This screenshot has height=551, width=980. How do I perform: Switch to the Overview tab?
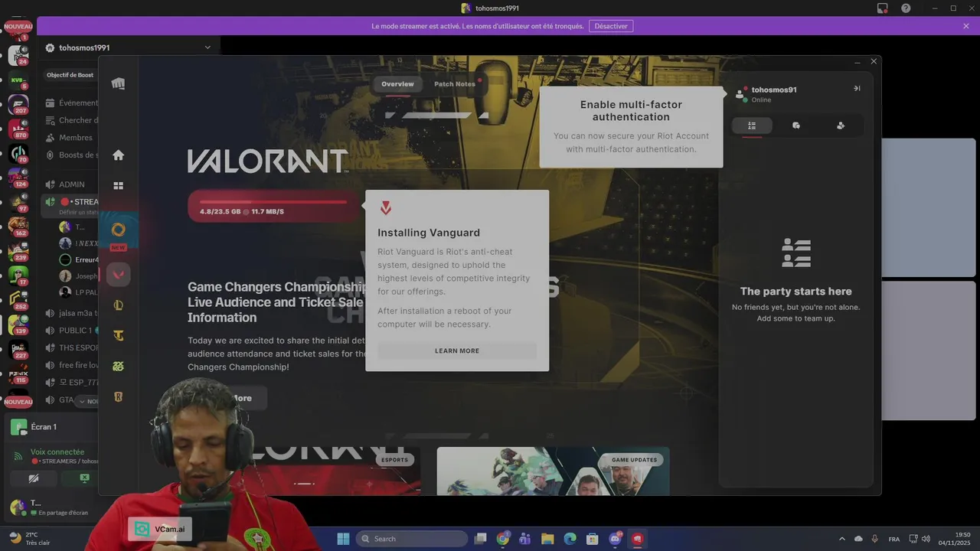click(397, 84)
